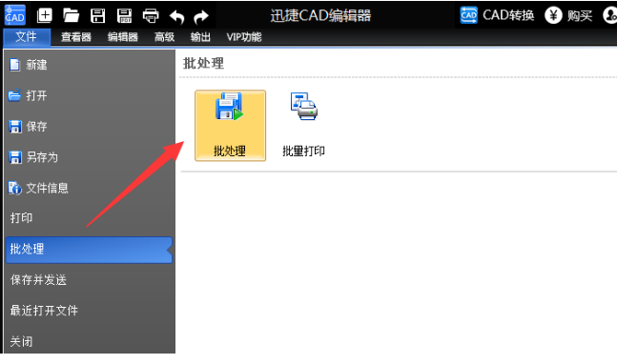Click the 迅捷CAD编辑器 title text
617x364 pixels.
[x=320, y=16]
